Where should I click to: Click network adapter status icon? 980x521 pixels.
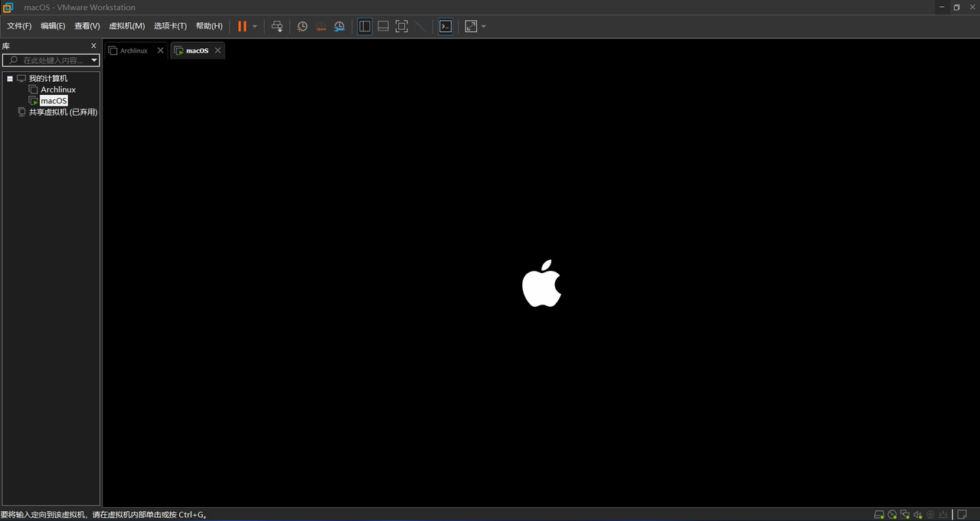905,515
